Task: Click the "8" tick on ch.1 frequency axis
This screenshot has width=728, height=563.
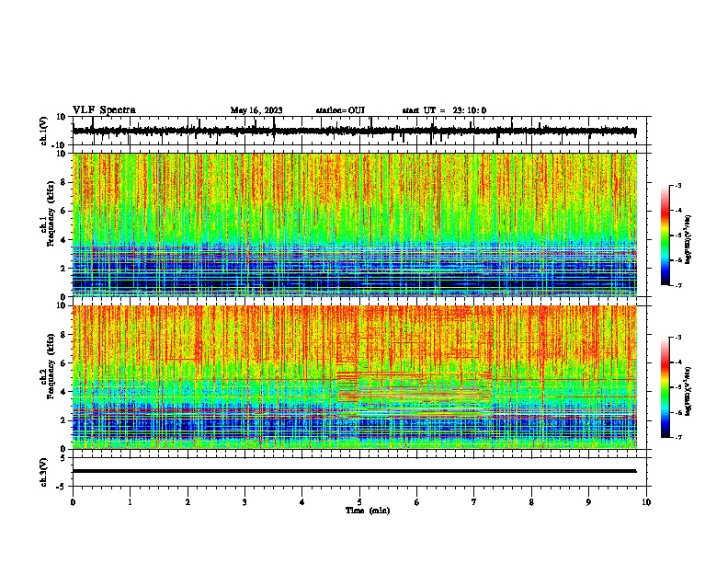Action: click(x=63, y=182)
